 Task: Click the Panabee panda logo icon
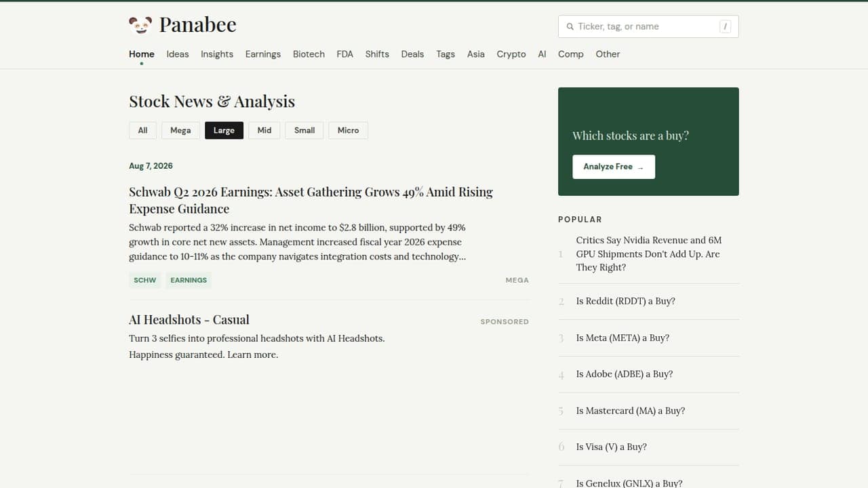point(140,25)
